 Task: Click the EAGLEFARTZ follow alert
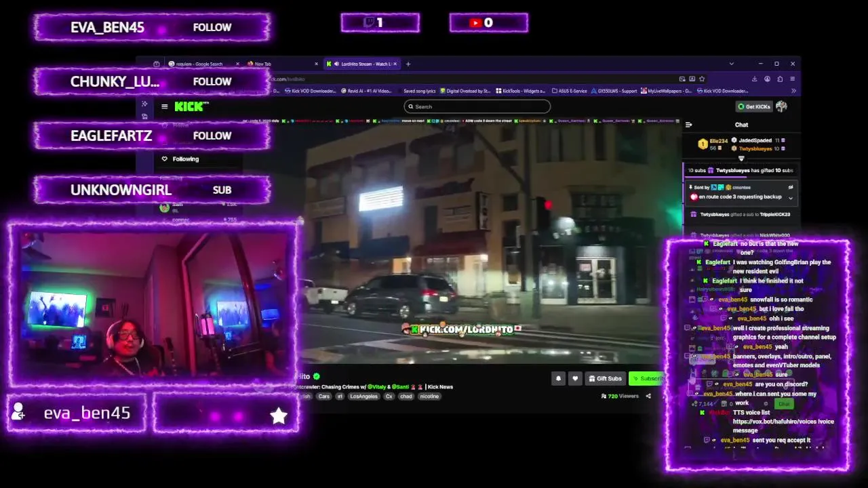pos(151,136)
